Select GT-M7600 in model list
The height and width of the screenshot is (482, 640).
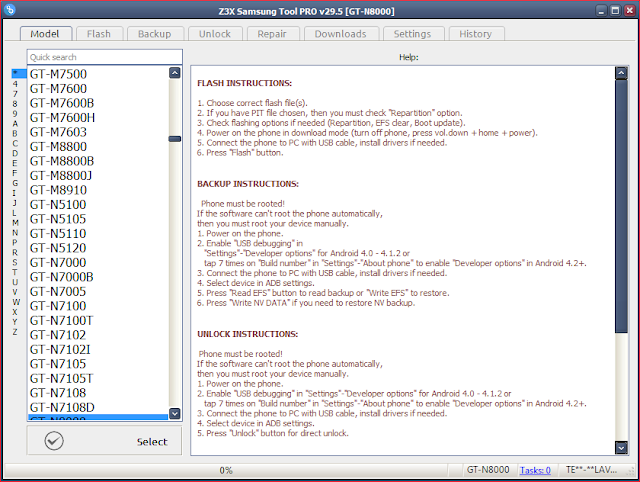click(x=98, y=89)
